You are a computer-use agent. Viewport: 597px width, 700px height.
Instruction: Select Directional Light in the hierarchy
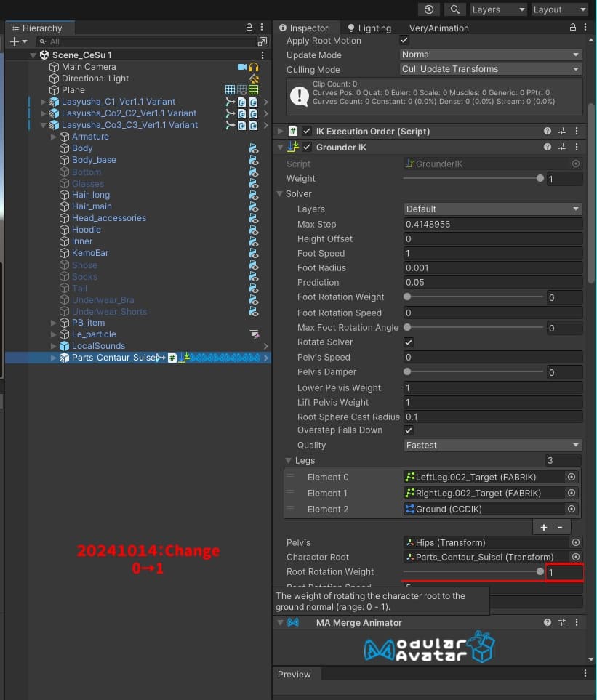coord(95,78)
